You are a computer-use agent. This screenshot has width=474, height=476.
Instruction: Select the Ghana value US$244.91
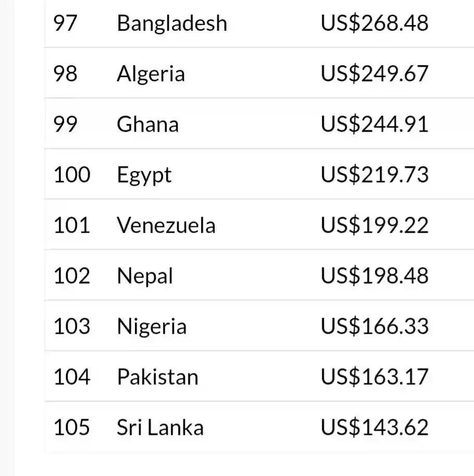(375, 124)
